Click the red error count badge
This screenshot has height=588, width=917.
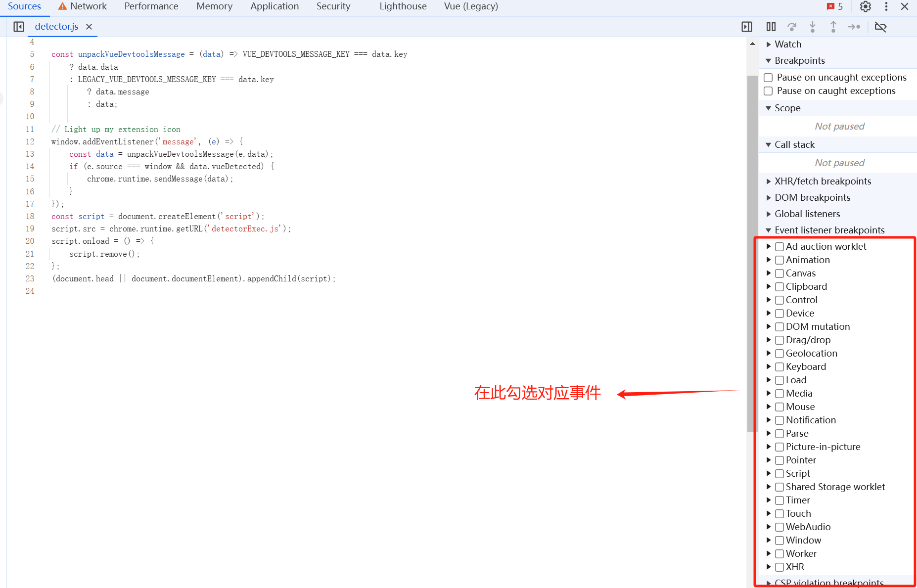tap(835, 6)
